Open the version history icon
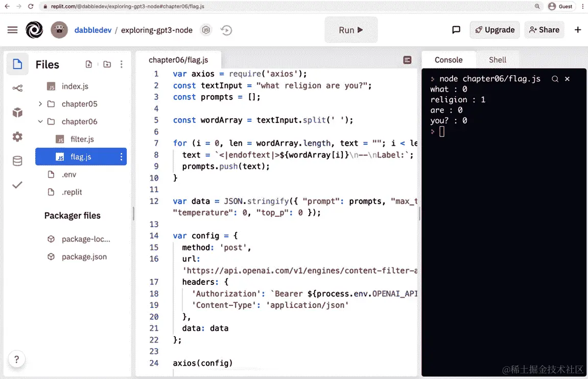588x379 pixels. [x=226, y=30]
